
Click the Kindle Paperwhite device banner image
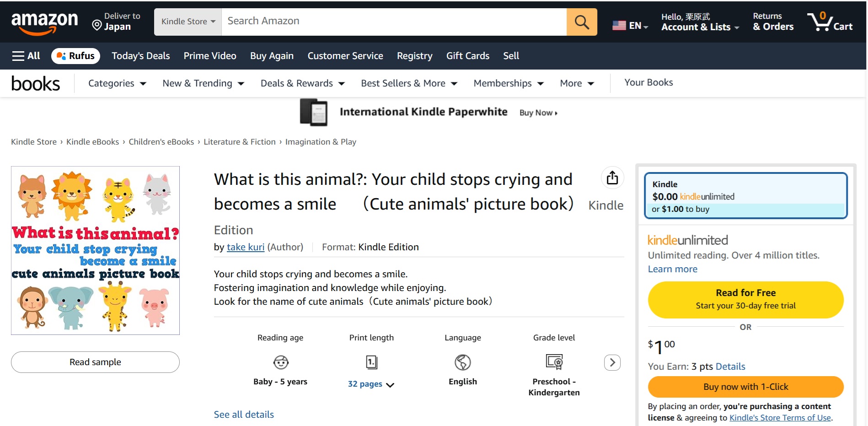tap(314, 112)
